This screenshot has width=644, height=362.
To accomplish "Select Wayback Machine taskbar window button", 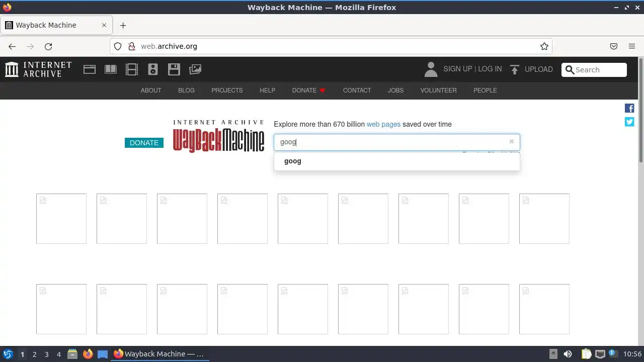I will (x=160, y=354).
